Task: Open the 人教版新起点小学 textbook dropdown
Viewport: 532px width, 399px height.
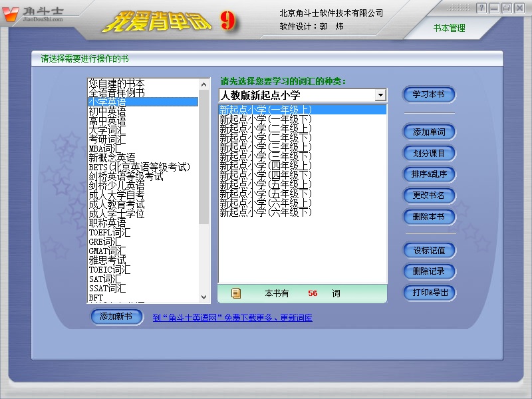Action: tap(380, 94)
